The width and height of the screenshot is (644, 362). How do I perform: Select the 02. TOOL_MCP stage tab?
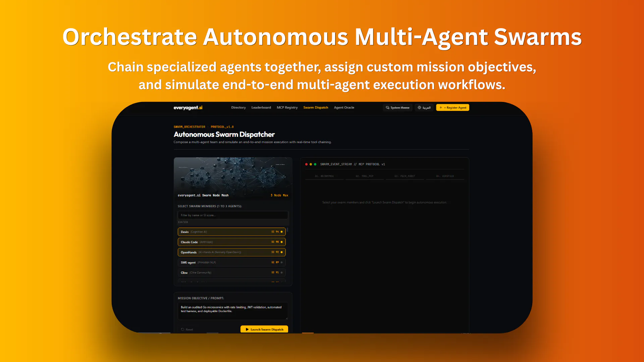point(365,176)
